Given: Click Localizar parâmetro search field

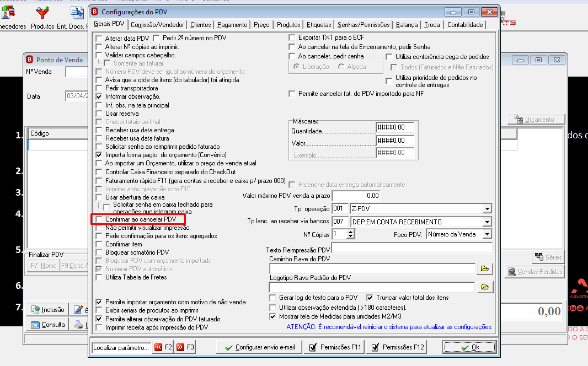Looking at the screenshot, I should coord(121,348).
